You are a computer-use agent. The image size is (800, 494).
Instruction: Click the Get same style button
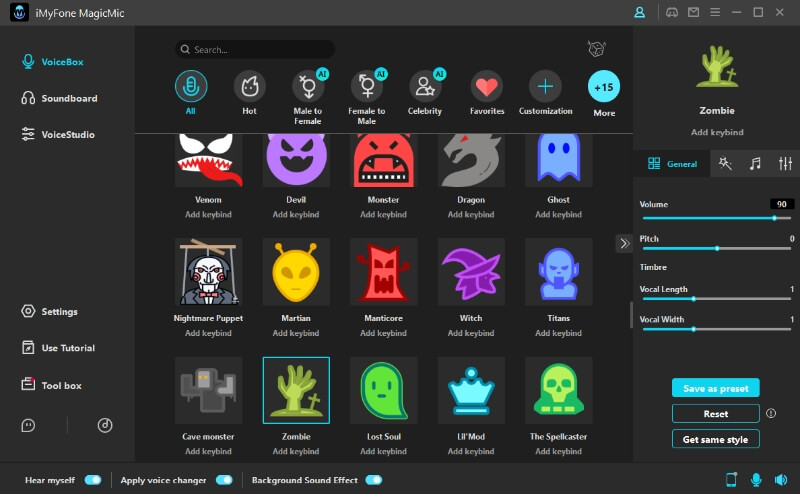pyautogui.click(x=715, y=439)
